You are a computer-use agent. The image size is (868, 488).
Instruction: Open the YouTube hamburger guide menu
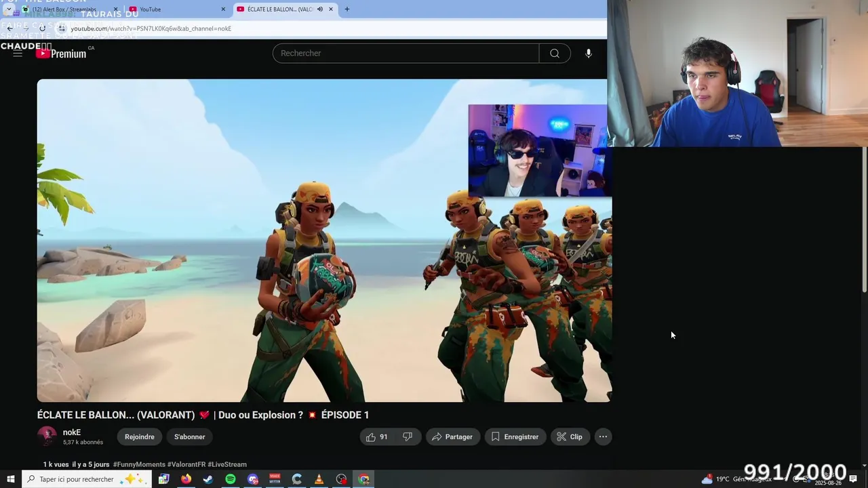[x=18, y=53]
